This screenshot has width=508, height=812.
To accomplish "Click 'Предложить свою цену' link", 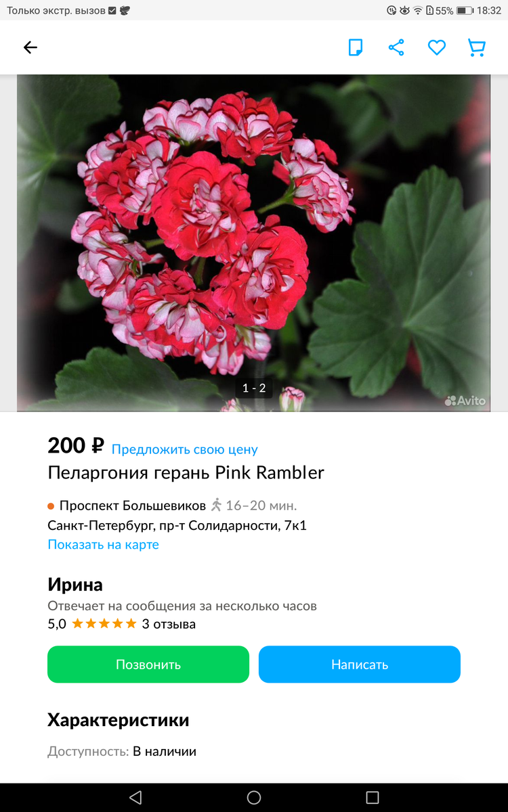I will pyautogui.click(x=185, y=449).
